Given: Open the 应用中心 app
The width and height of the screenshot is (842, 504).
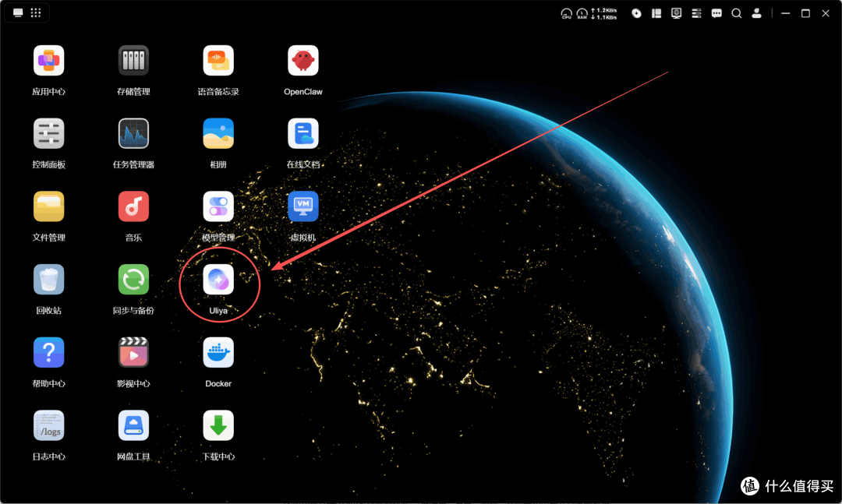Looking at the screenshot, I should pyautogui.click(x=49, y=61).
